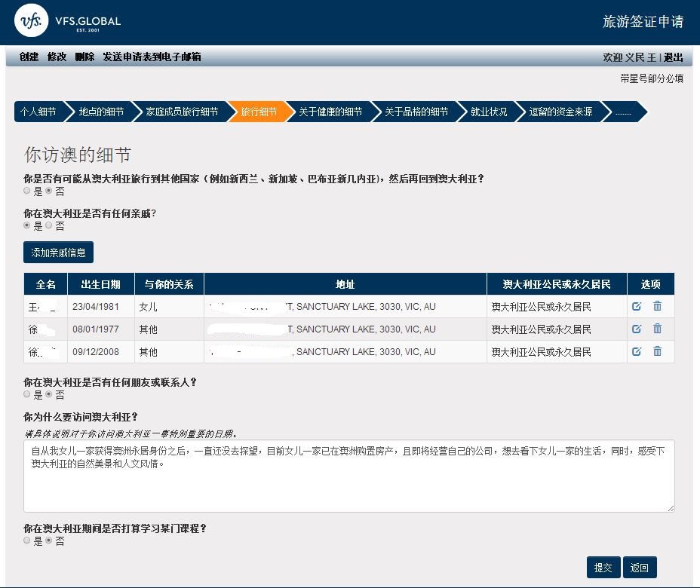Open the 个人细节 step tab

38,112
